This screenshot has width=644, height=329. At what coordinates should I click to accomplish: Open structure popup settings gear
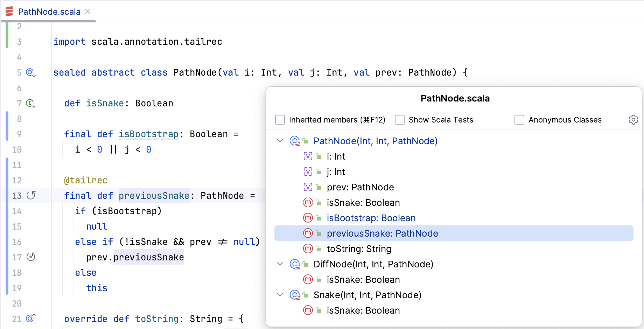click(x=633, y=120)
